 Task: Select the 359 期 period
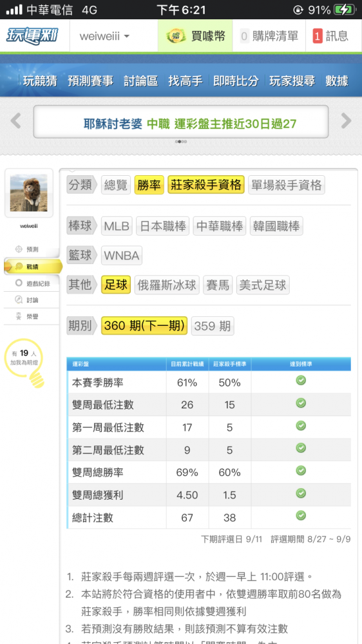pyautogui.click(x=213, y=326)
